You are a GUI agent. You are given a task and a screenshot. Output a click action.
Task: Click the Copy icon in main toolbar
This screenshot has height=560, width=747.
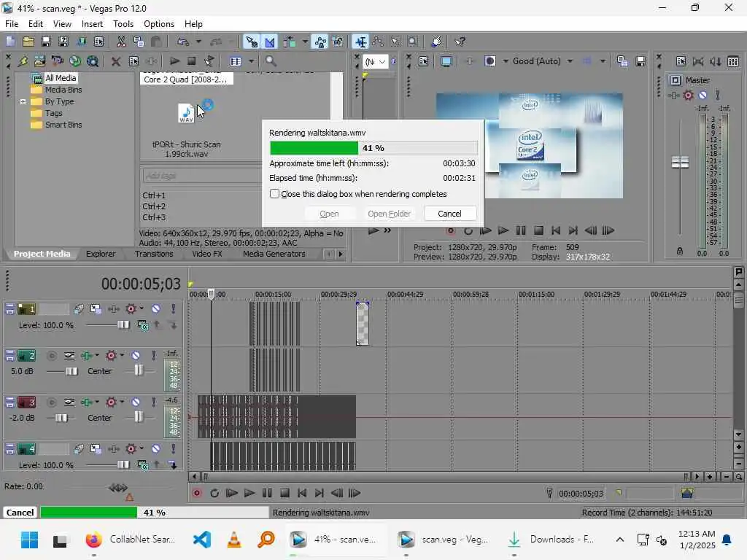(139, 42)
